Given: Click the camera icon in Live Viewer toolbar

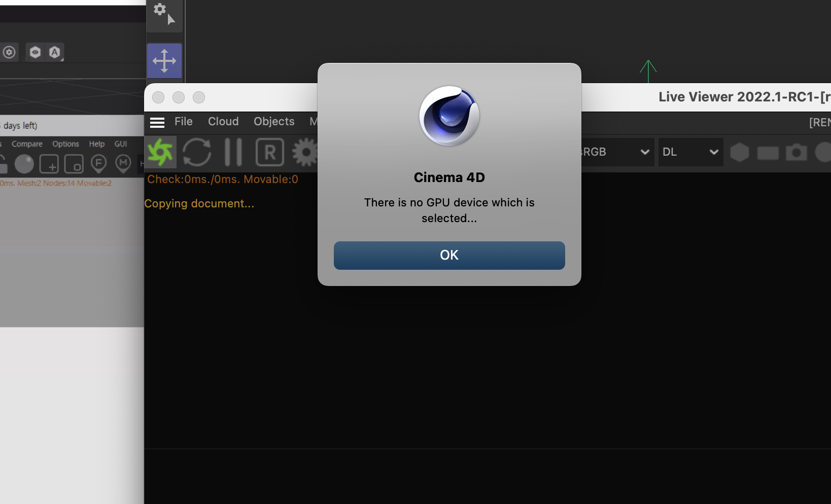Looking at the screenshot, I should (797, 152).
